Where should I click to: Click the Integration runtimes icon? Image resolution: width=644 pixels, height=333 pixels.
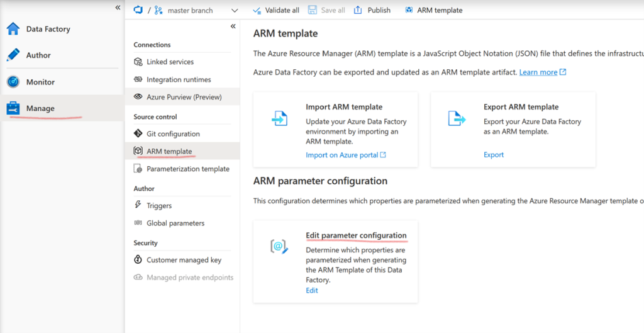(x=138, y=79)
